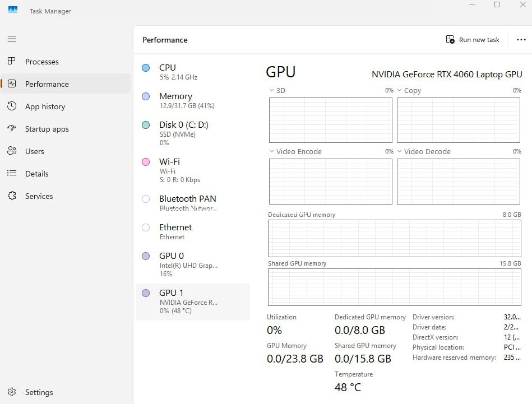Click the Processes sidebar icon

click(12, 61)
